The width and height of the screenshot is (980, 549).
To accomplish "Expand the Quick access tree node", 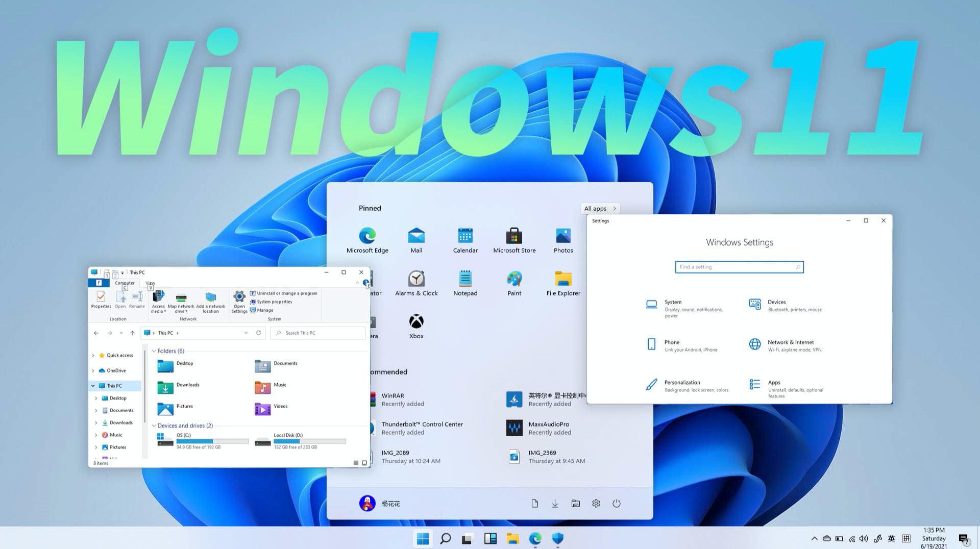I will (93, 356).
